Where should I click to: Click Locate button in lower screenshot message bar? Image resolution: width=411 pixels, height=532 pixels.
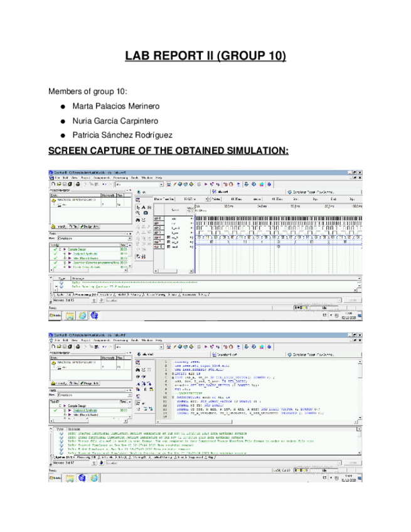tap(353, 463)
